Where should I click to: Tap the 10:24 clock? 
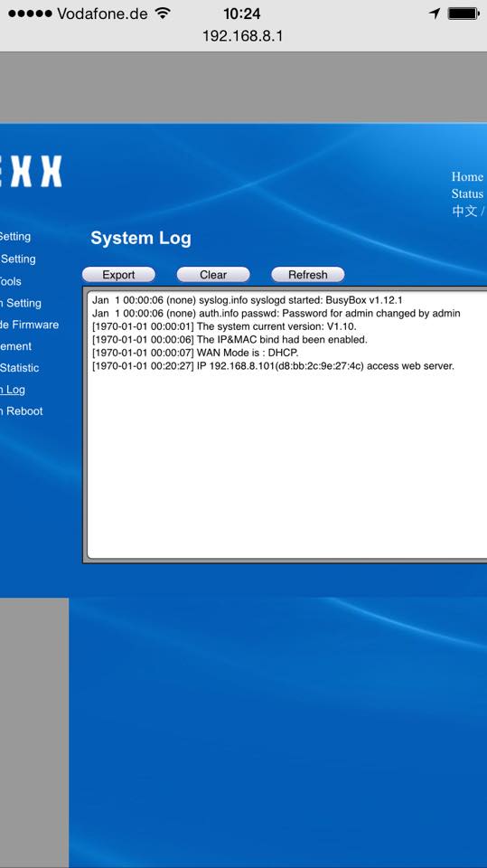tap(242, 14)
